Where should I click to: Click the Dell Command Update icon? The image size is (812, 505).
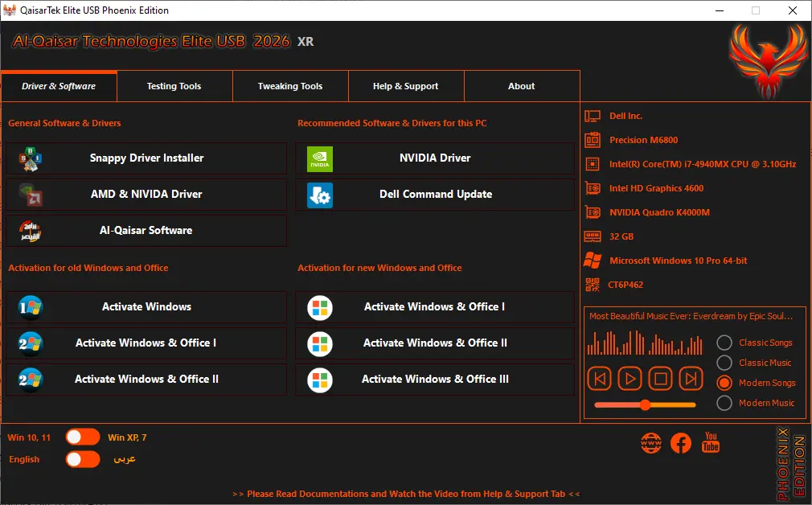pos(320,195)
